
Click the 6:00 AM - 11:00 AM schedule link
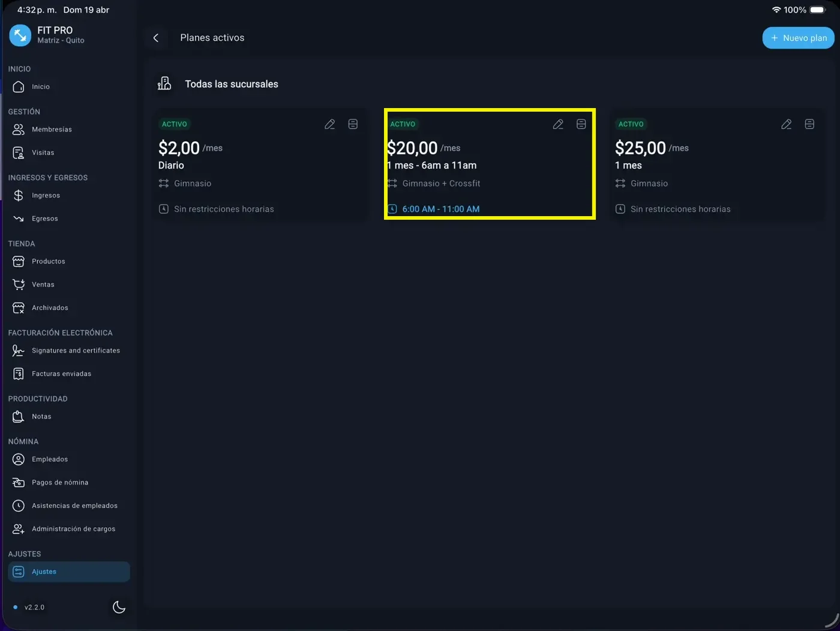(440, 210)
